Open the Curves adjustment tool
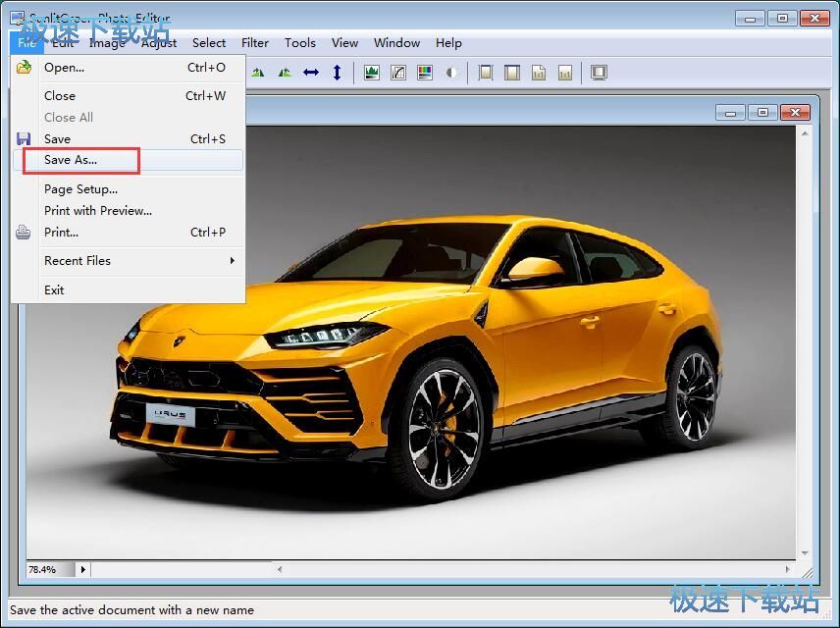 click(x=398, y=73)
